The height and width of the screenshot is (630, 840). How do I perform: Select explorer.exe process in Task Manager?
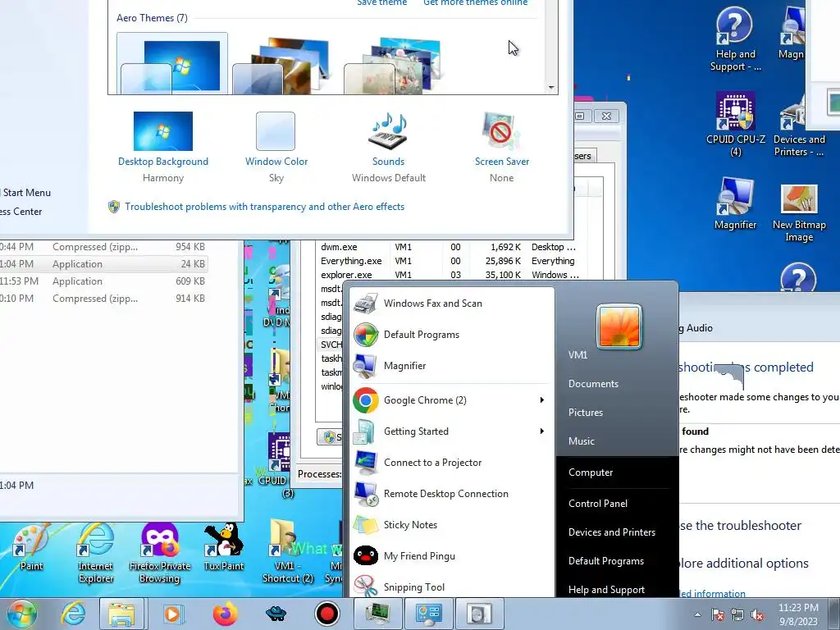point(450,275)
